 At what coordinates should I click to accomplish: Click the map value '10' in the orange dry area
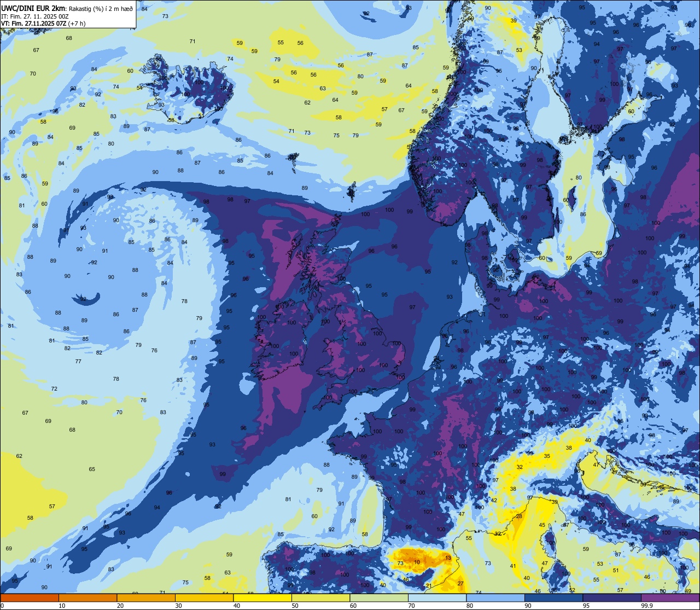(417, 562)
